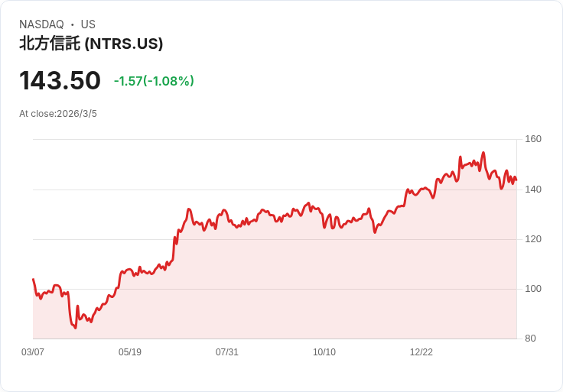The width and height of the screenshot is (563, 392).
Task: Click the green -1.57(-1.08%) price change
Action: click(154, 81)
